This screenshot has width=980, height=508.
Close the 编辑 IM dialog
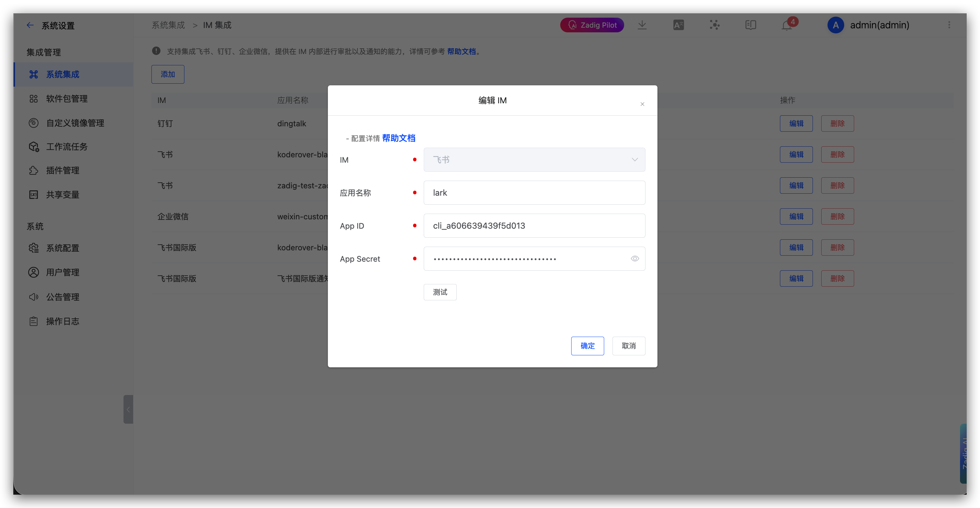[x=642, y=104]
